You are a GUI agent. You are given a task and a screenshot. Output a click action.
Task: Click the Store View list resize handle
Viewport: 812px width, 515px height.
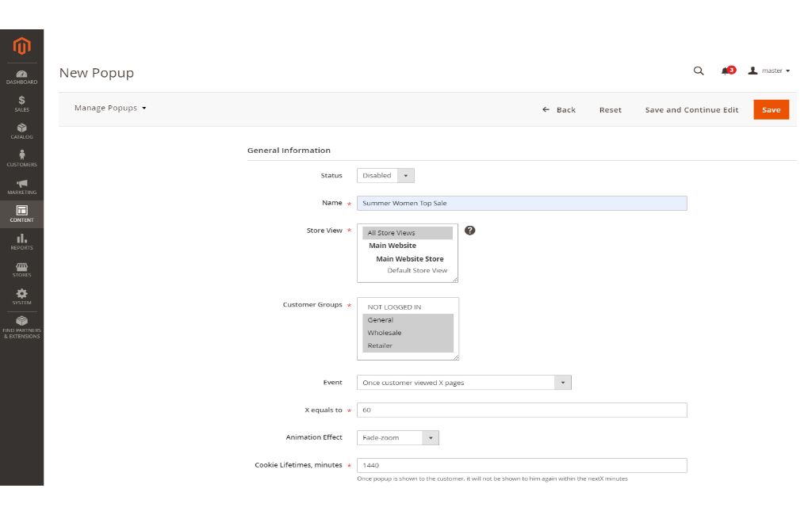455,280
